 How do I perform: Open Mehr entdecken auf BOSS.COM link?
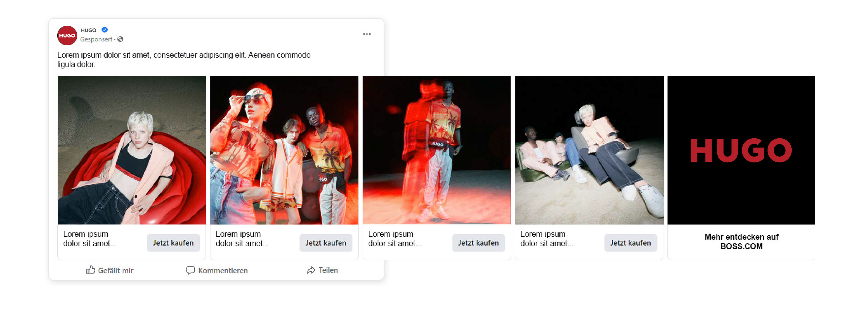pyautogui.click(x=741, y=241)
